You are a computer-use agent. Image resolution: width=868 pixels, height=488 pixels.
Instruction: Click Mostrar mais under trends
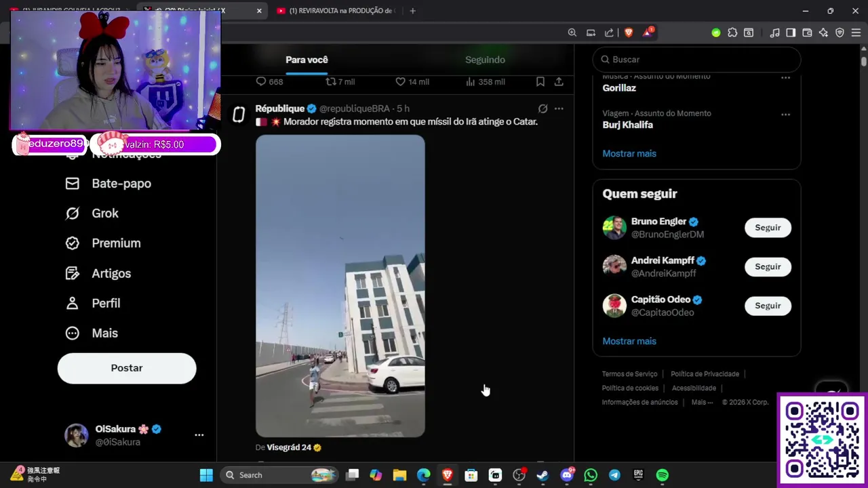629,153
